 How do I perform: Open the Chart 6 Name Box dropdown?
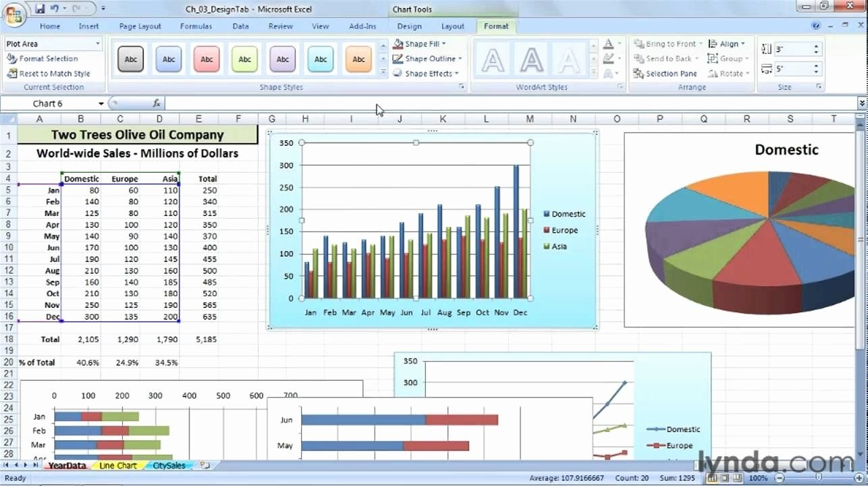coord(101,103)
